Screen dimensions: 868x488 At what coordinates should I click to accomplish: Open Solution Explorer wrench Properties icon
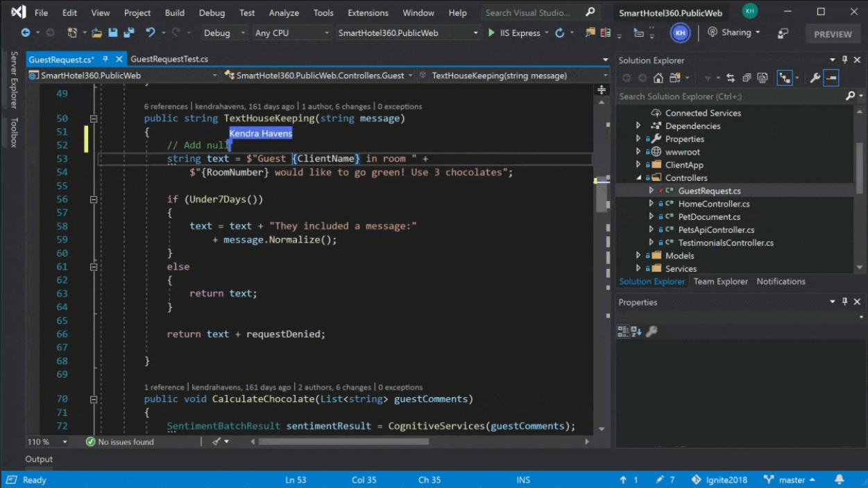pyautogui.click(x=815, y=78)
